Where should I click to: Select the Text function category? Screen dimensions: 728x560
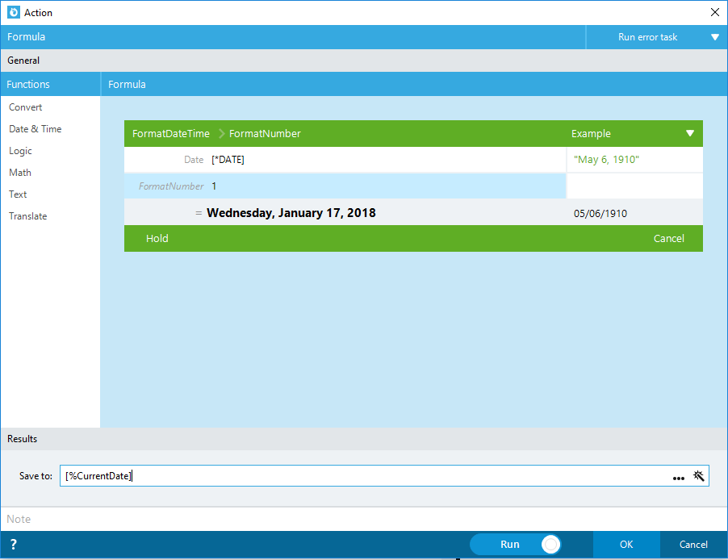pyautogui.click(x=18, y=194)
